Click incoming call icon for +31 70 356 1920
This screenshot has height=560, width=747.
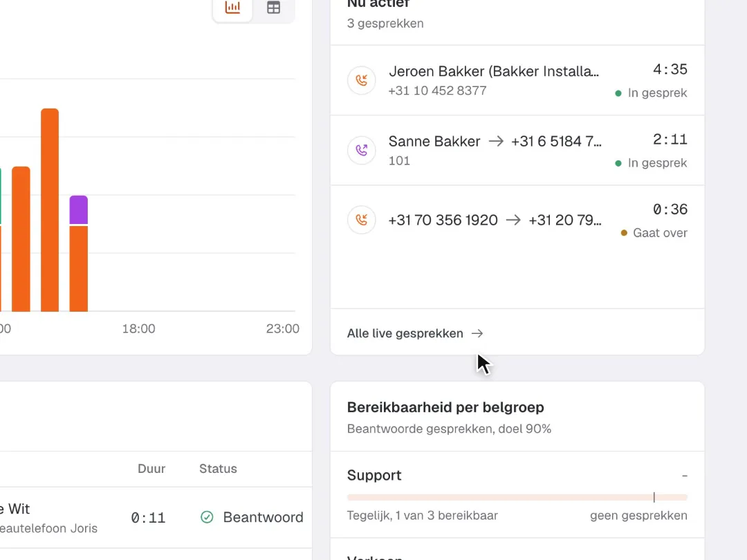point(362,220)
